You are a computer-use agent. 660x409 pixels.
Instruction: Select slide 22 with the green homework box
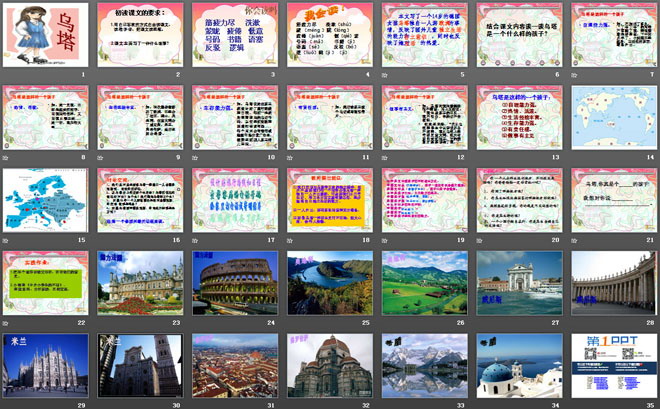pos(45,283)
